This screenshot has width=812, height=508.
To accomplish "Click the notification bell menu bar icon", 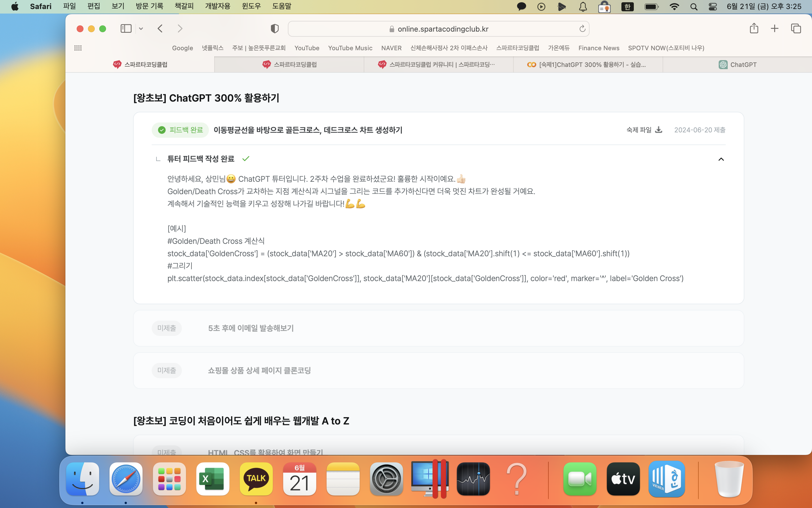I will click(x=583, y=6).
